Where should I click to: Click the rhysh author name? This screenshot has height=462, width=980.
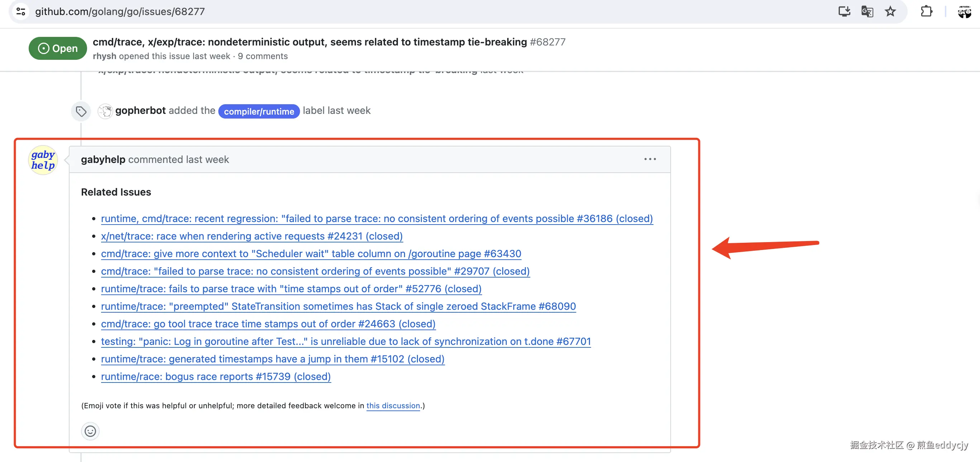[104, 56]
